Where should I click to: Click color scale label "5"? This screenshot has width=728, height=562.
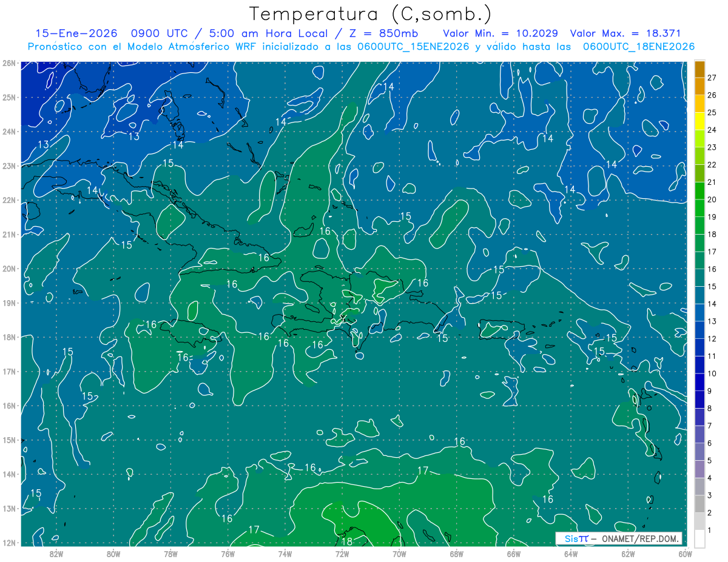click(711, 460)
